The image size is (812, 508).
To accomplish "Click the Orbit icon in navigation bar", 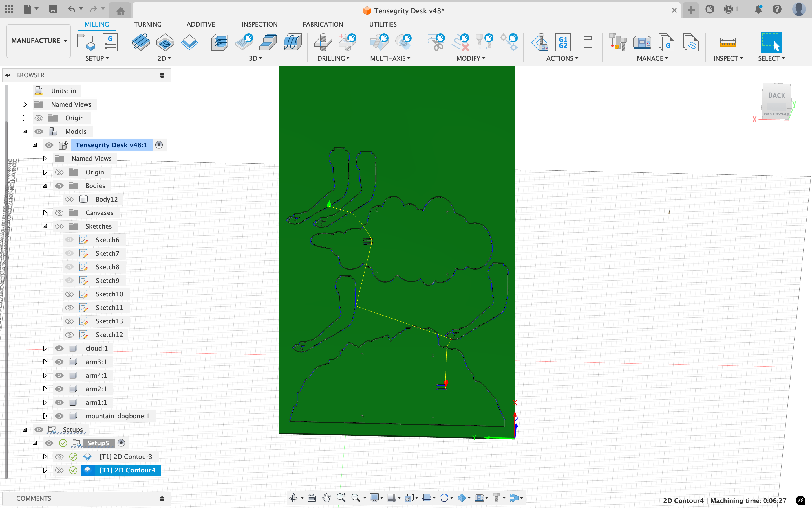I will (293, 498).
